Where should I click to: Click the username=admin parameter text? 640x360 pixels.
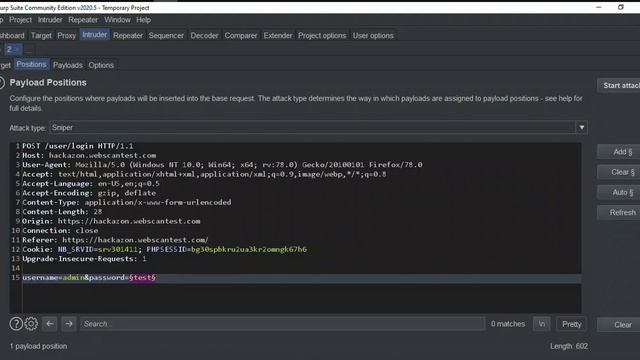pos(53,278)
